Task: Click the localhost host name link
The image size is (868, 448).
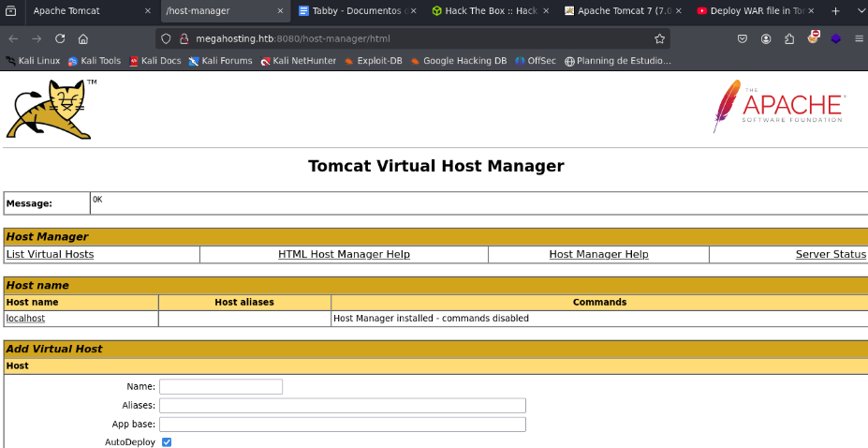Action: [x=25, y=319]
